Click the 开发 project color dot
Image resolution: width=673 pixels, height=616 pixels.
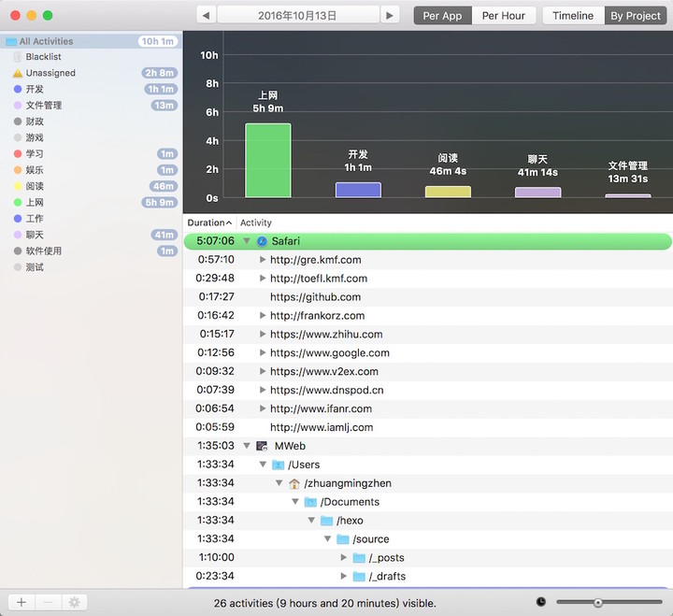pos(18,89)
